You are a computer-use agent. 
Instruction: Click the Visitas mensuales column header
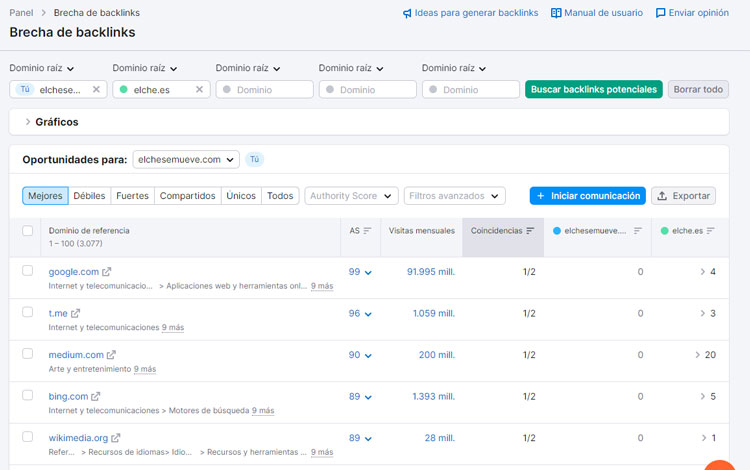pos(421,230)
